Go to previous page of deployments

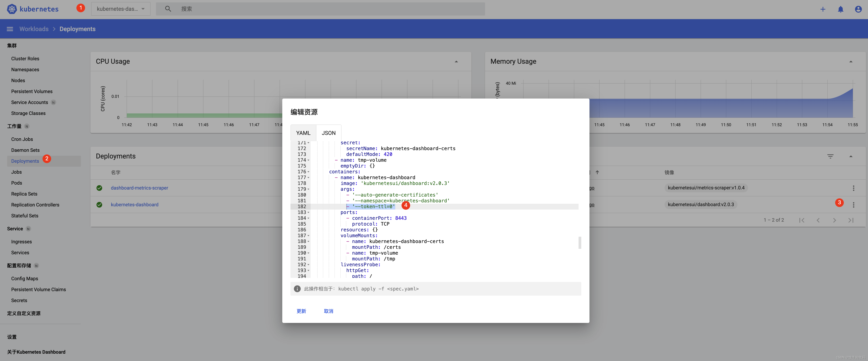tap(818, 220)
